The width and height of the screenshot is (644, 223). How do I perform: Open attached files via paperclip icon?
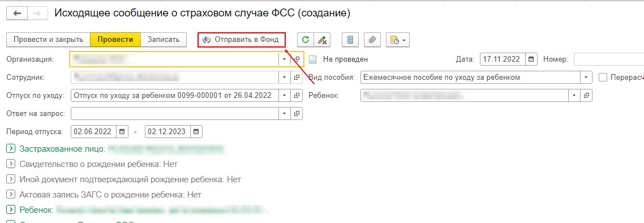coord(372,40)
